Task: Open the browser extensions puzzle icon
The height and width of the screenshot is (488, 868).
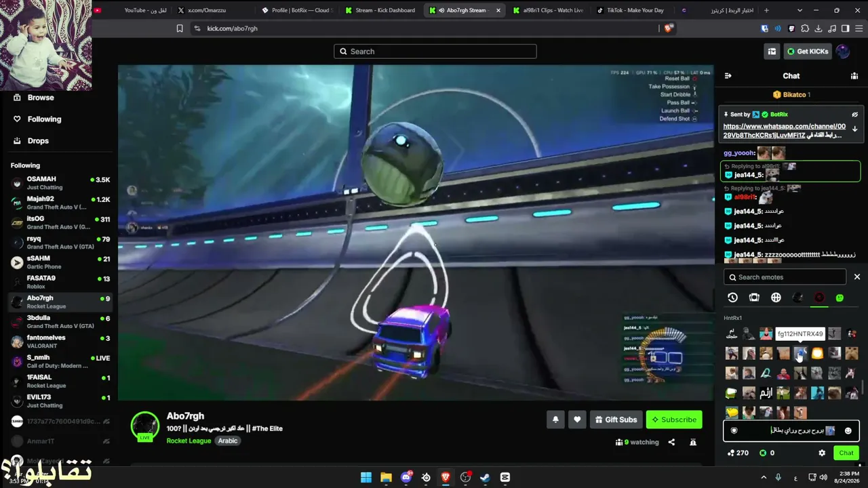Action: click(x=805, y=28)
